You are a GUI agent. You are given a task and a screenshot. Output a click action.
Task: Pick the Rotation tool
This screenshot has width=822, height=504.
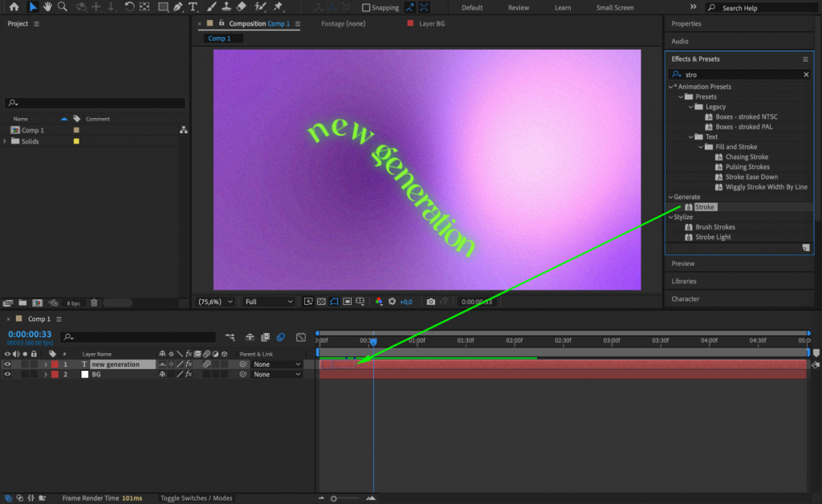(129, 7)
